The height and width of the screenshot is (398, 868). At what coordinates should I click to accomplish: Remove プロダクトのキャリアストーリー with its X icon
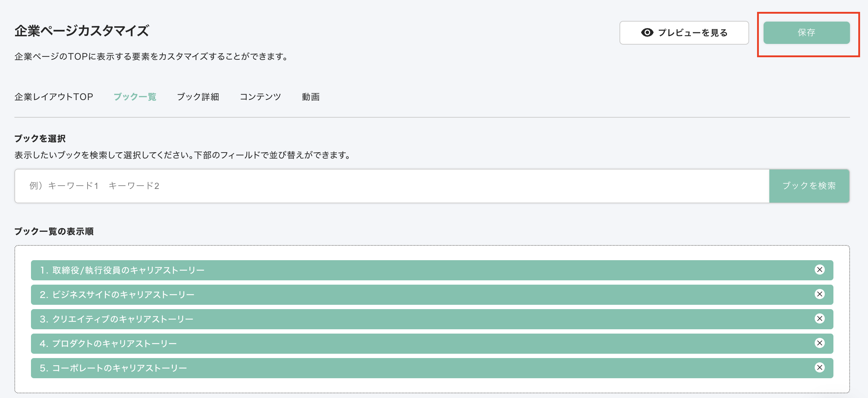pyautogui.click(x=820, y=343)
